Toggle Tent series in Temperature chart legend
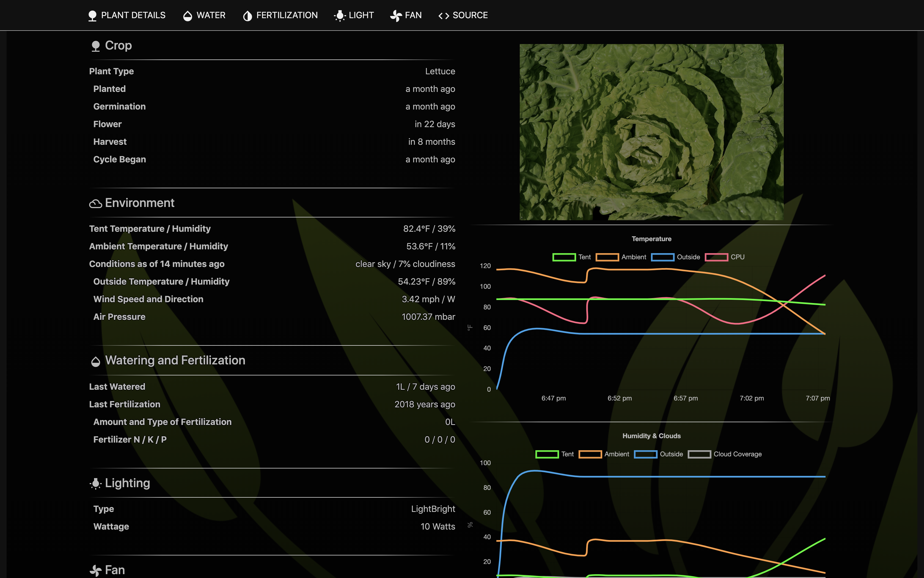The width and height of the screenshot is (924, 578). (571, 257)
